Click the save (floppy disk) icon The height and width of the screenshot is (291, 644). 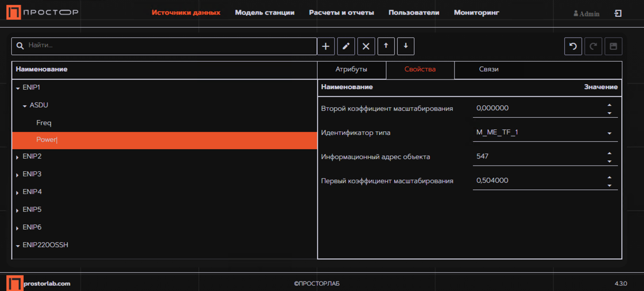(613, 46)
